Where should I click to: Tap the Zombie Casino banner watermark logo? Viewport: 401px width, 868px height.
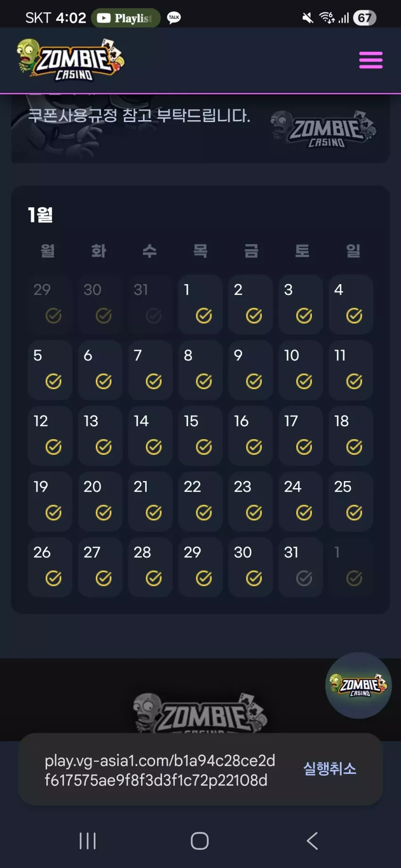324,129
